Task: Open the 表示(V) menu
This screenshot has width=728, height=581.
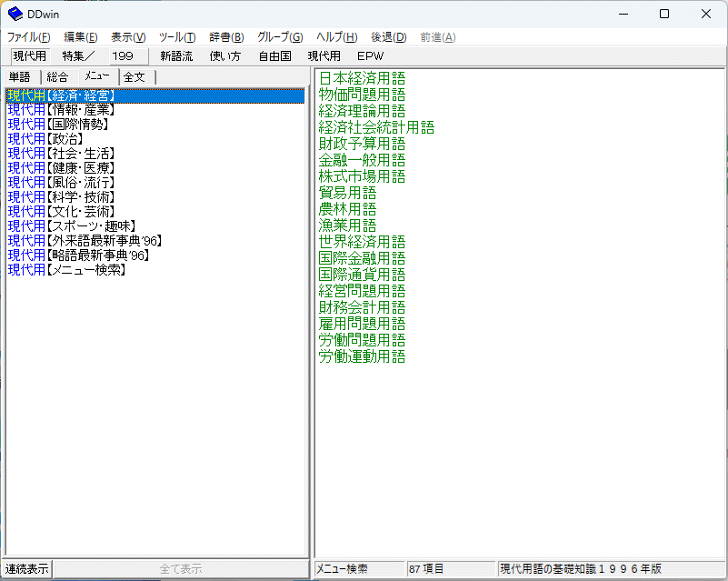Action: point(128,37)
